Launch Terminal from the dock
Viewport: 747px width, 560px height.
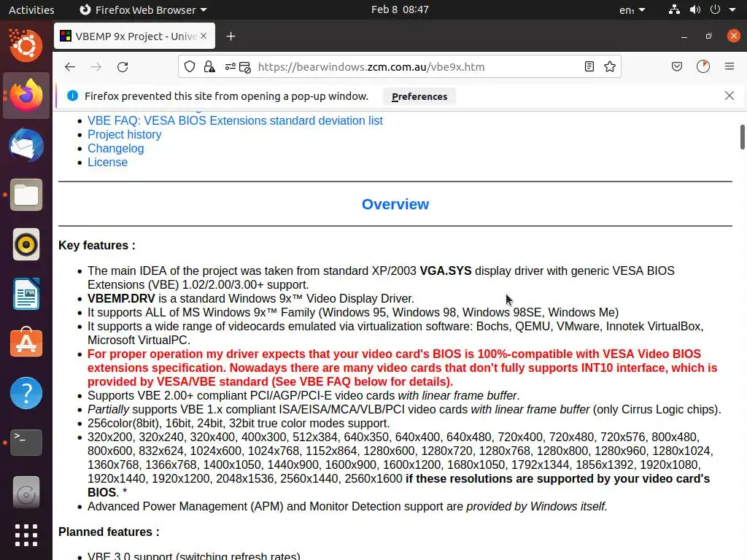tap(26, 443)
